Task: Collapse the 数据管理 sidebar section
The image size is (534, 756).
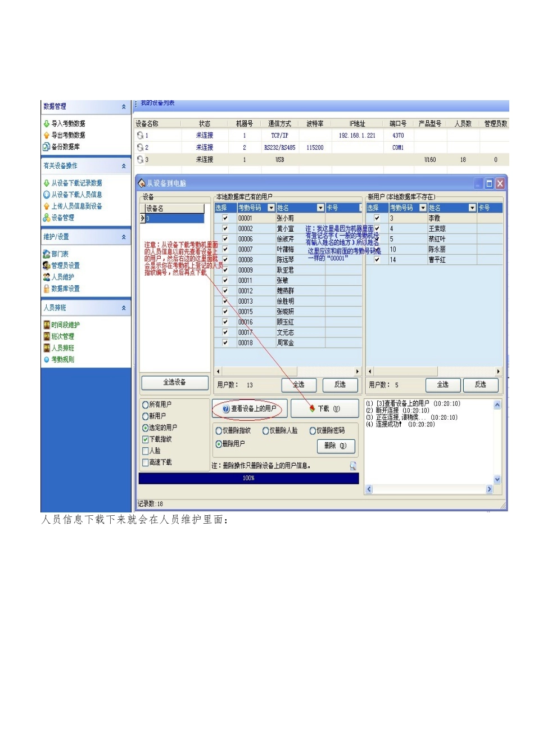Action: 124,107
